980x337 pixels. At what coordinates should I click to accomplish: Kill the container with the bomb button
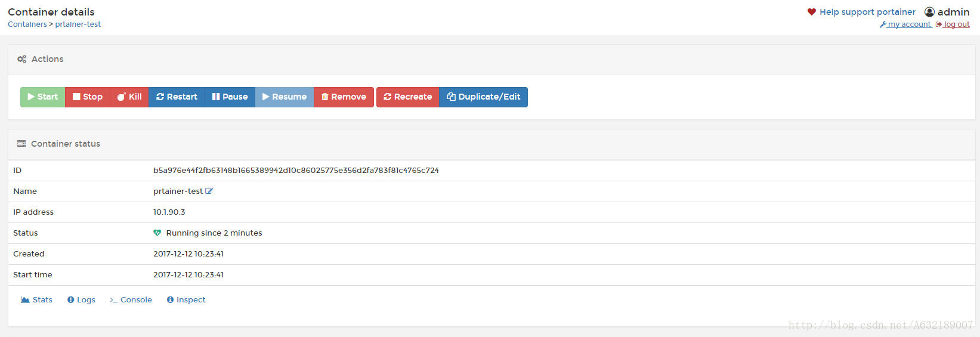[129, 97]
